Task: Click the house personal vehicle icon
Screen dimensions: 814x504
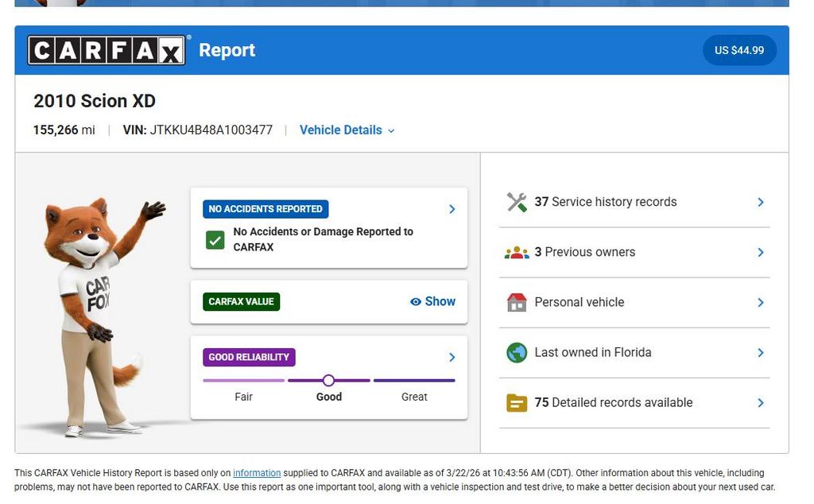Action: (517, 303)
